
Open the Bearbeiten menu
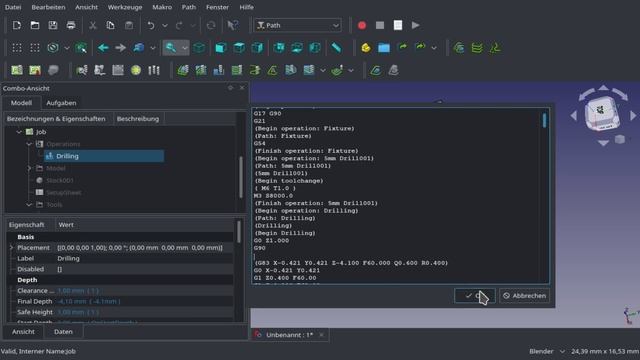(48, 7)
